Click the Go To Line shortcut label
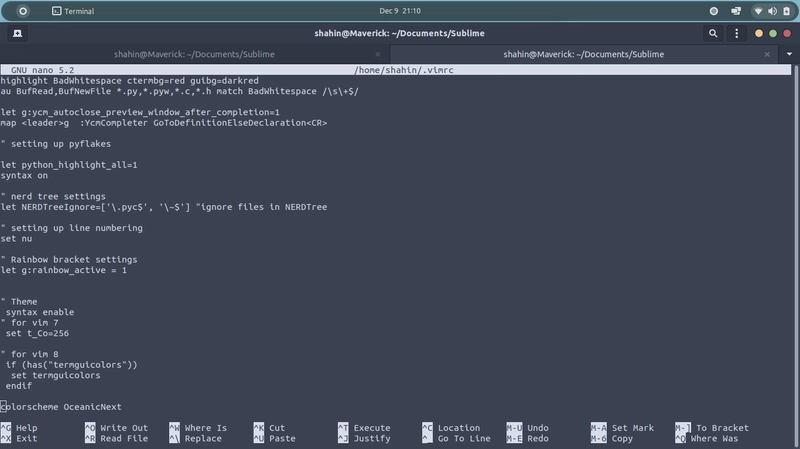This screenshot has width=800, height=449. point(463,439)
